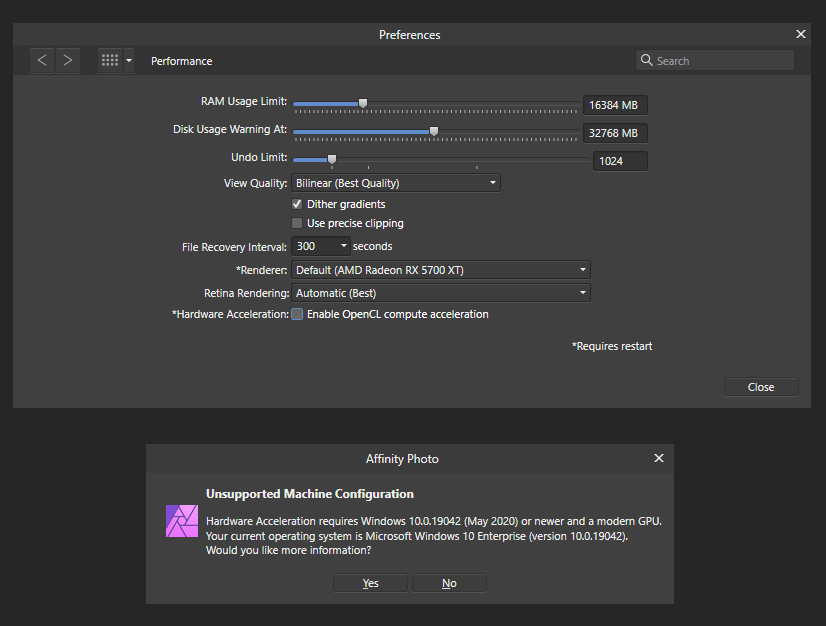The width and height of the screenshot is (826, 626).
Task: Go back with the left arrow button
Action: (42, 61)
